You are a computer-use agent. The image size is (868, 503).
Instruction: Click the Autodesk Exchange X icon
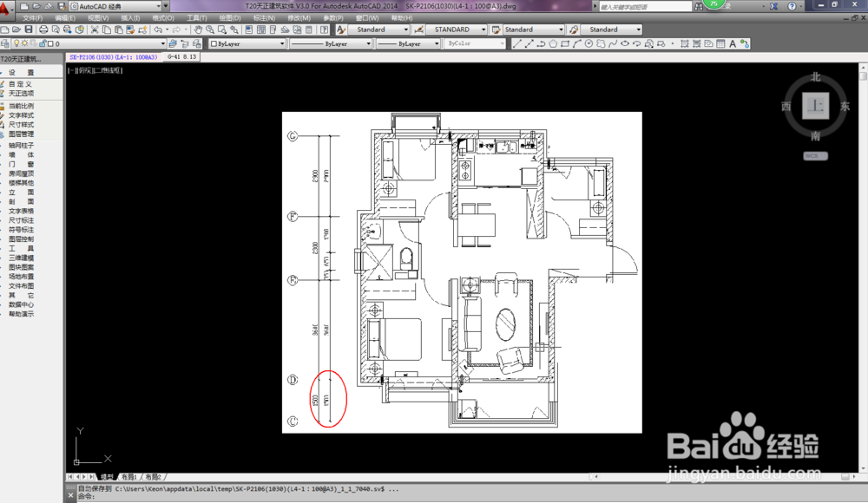tap(774, 6)
